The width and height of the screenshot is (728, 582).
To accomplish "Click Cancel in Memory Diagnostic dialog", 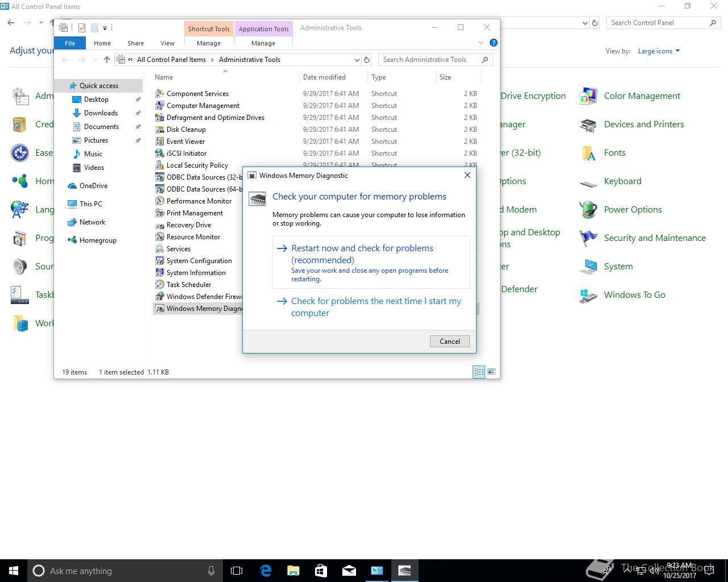I will click(450, 342).
